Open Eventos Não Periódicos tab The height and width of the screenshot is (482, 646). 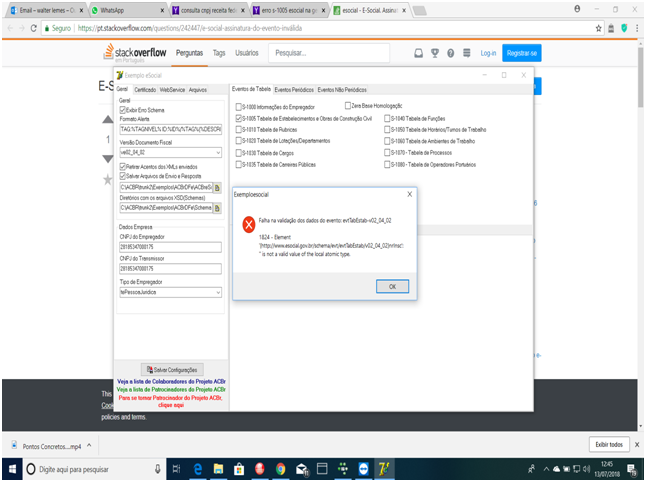click(342, 89)
